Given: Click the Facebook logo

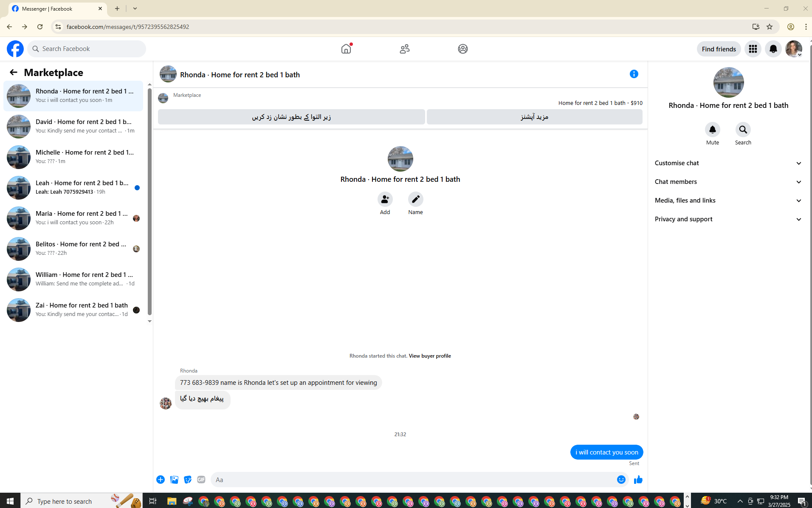Looking at the screenshot, I should 15,49.
